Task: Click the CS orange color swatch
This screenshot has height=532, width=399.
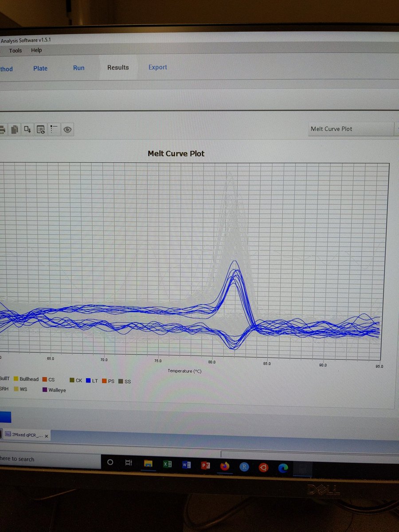Action: point(44,379)
